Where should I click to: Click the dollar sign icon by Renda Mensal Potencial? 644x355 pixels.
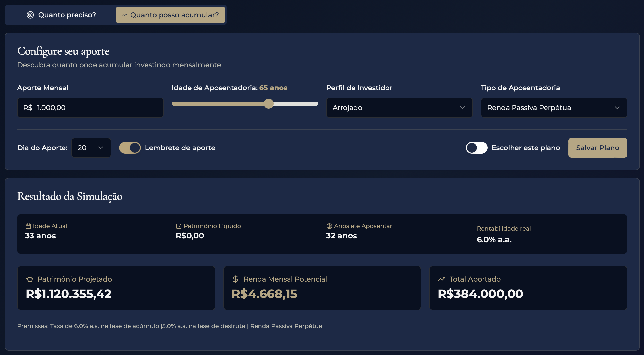235,279
